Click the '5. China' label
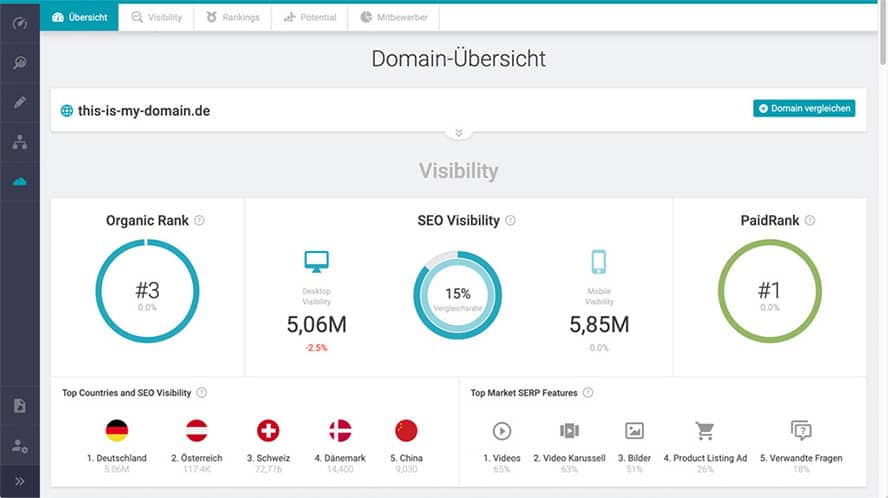The image size is (888, 498). [406, 458]
